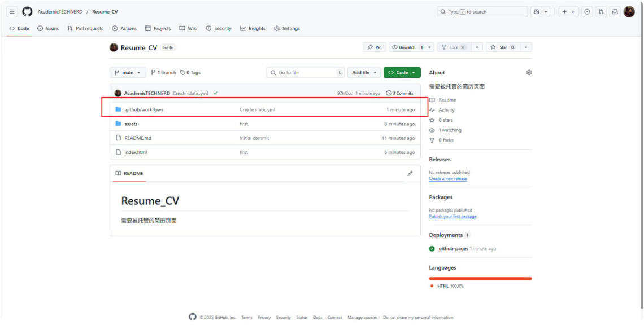Switch to the Code tab

(x=19, y=28)
